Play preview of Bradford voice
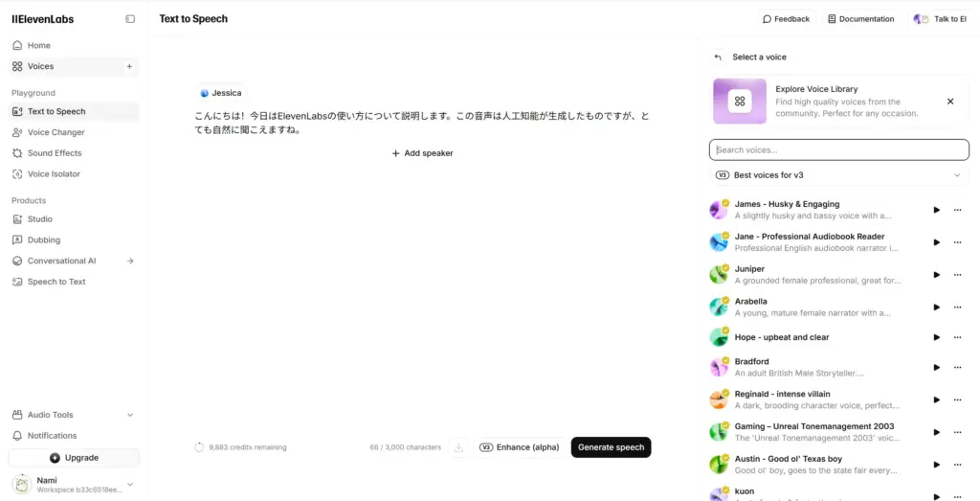 point(936,367)
